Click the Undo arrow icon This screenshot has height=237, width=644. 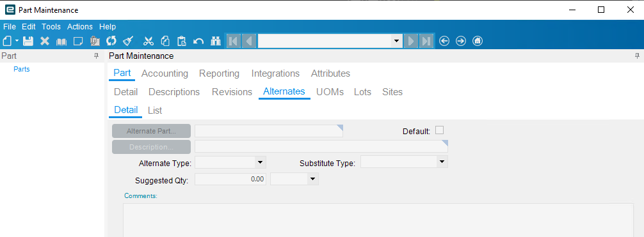[x=198, y=41]
